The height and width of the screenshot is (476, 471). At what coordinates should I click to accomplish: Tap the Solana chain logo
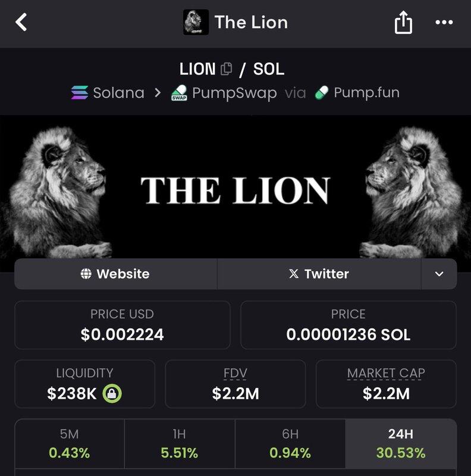click(x=79, y=93)
